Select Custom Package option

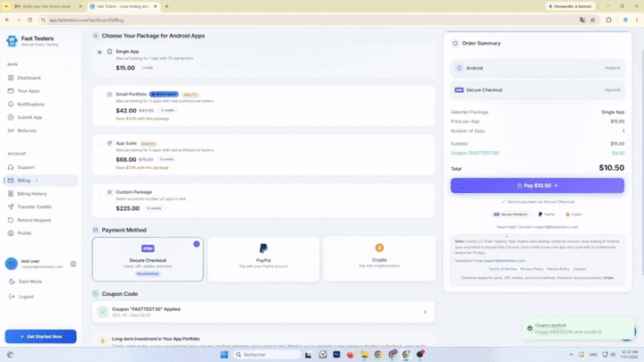(263, 200)
